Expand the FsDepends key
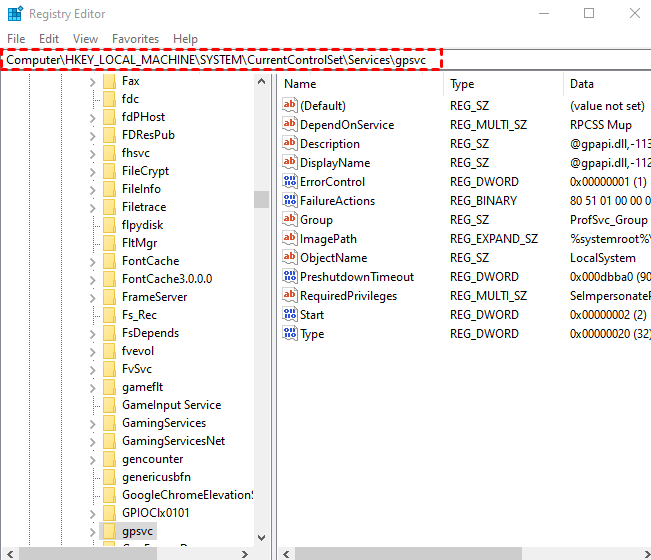This screenshot has height=560, width=651. (93, 334)
